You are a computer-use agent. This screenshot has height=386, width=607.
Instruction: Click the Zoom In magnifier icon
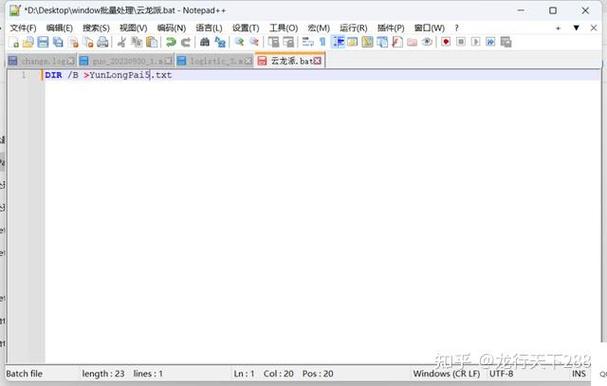coord(239,42)
